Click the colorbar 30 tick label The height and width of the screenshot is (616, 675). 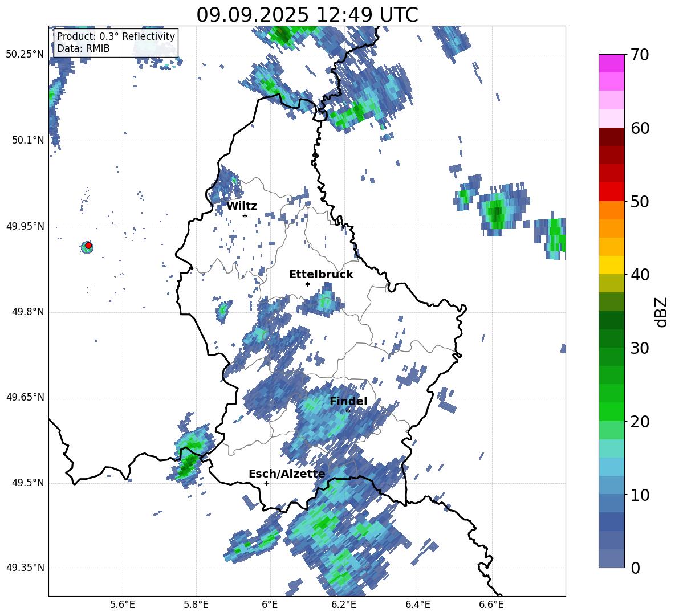point(639,348)
